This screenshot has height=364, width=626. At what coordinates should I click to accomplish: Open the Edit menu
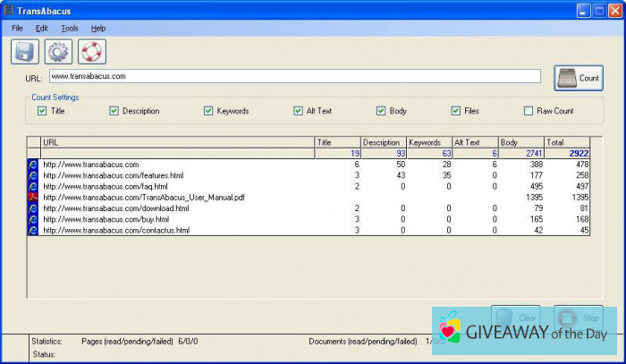click(x=42, y=29)
